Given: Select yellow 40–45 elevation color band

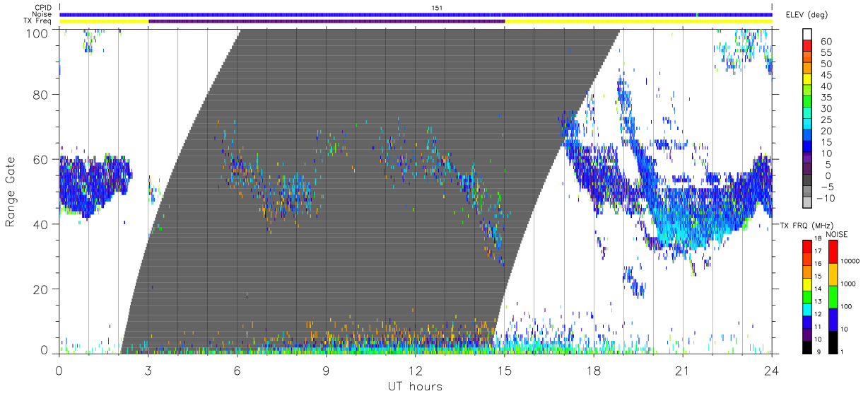Looking at the screenshot, I should pyautogui.click(x=807, y=79).
